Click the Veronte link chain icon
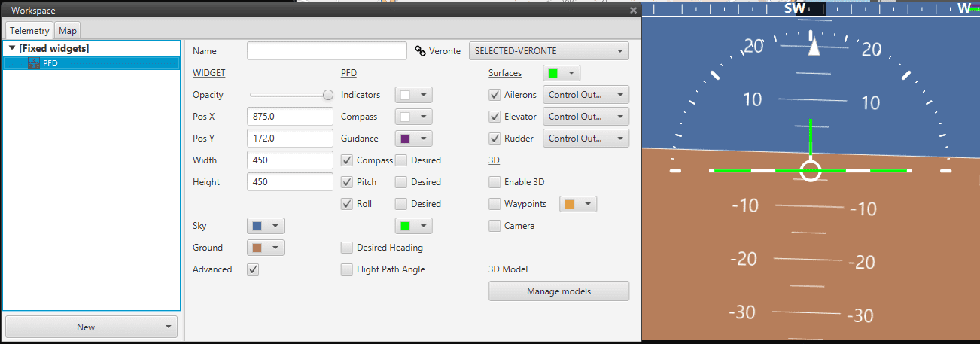The height and width of the screenshot is (344, 980). click(x=421, y=51)
